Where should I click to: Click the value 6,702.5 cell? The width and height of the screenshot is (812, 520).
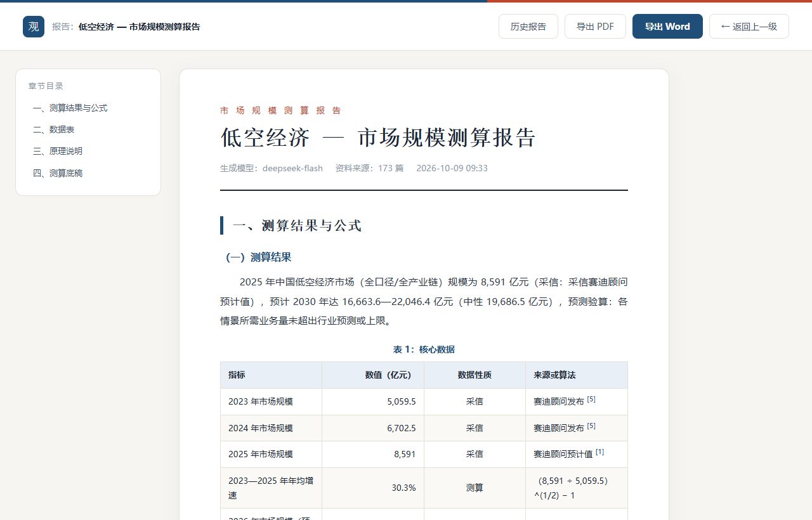373,428
